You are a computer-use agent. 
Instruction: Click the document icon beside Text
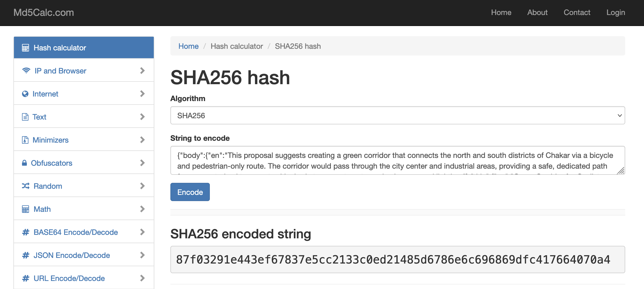click(25, 117)
